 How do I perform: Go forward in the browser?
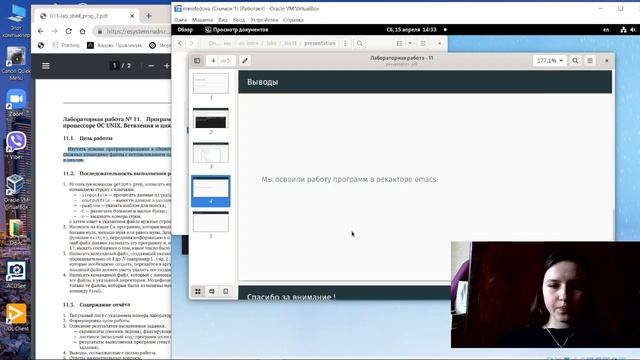point(54,31)
